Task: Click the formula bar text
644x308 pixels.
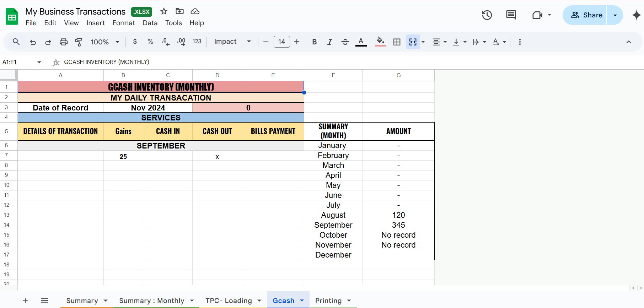Action: point(107,62)
